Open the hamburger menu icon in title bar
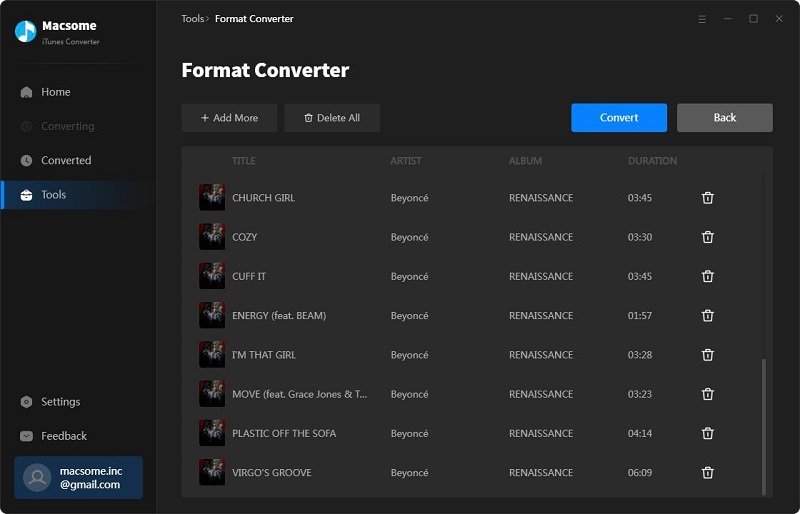The width and height of the screenshot is (800, 514). coord(702,19)
